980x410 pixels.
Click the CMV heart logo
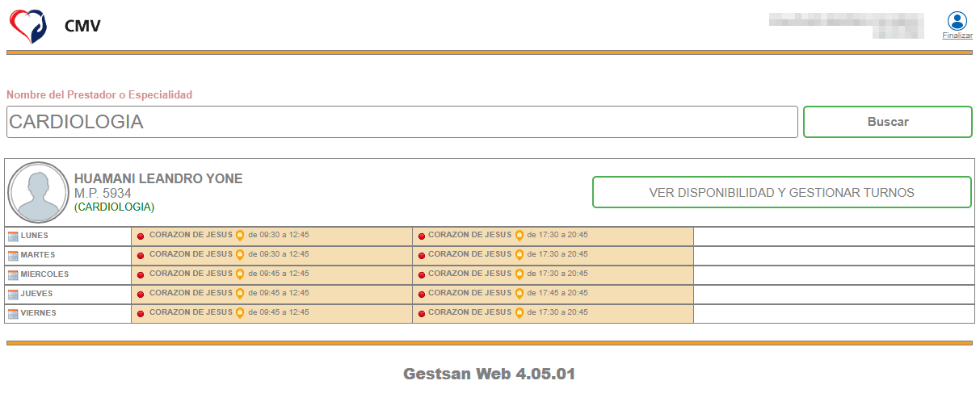[x=27, y=27]
